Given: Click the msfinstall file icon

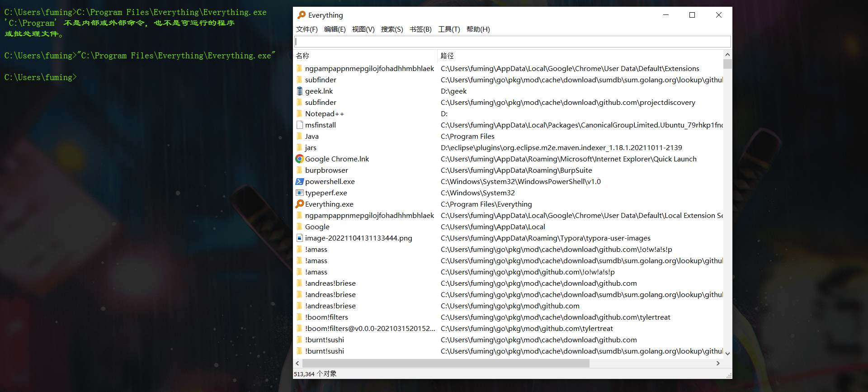Looking at the screenshot, I should click(299, 125).
